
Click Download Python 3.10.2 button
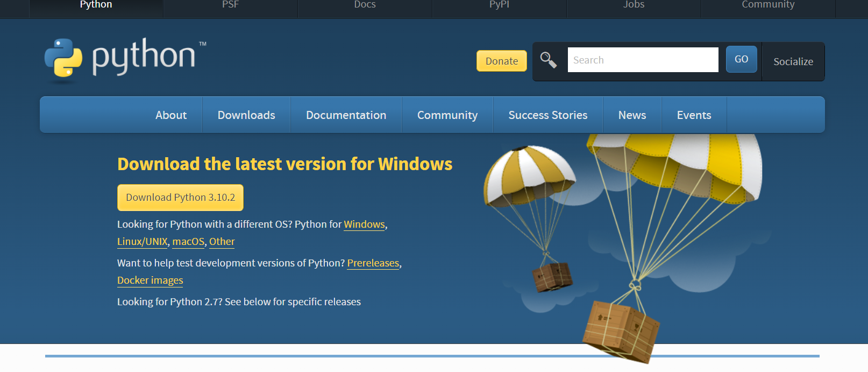tap(181, 198)
